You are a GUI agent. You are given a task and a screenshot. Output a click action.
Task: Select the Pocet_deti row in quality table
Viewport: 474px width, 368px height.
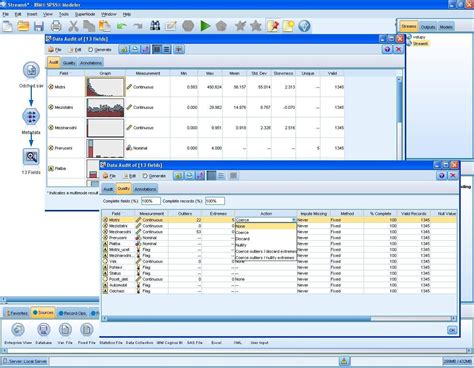278,279
